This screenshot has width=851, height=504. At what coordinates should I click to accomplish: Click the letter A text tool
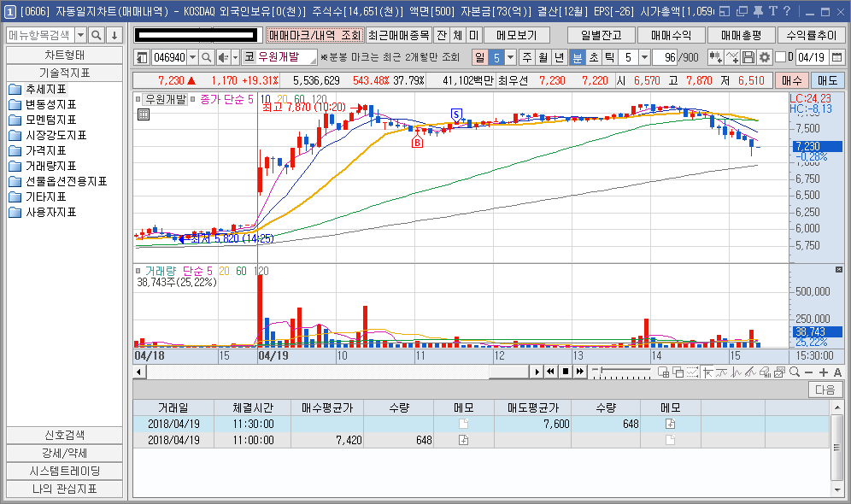(837, 372)
